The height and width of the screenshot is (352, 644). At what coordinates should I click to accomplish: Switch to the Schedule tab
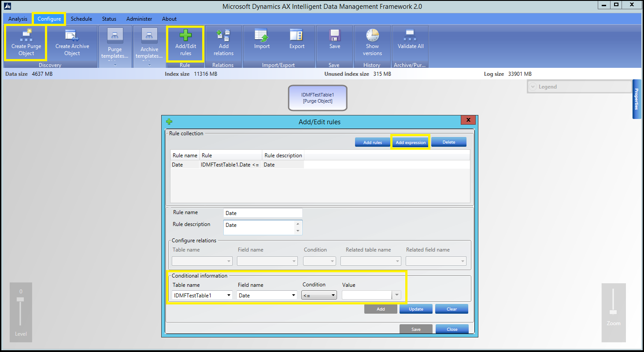tap(81, 19)
